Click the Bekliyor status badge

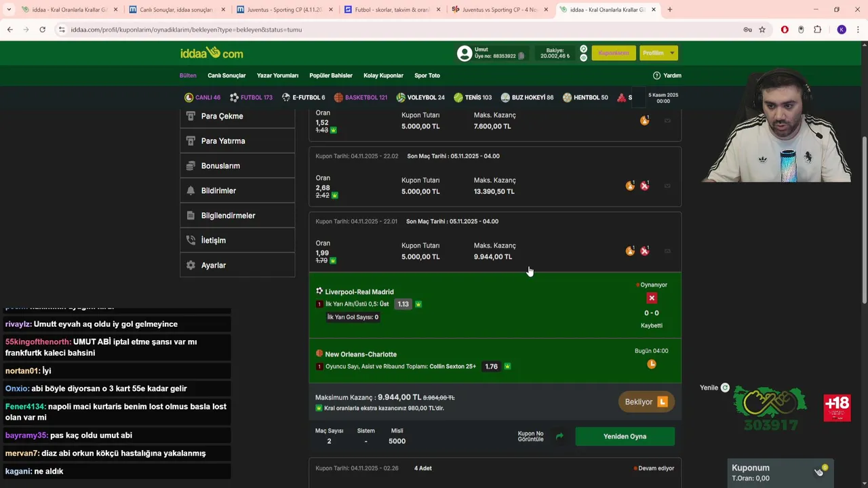click(646, 402)
